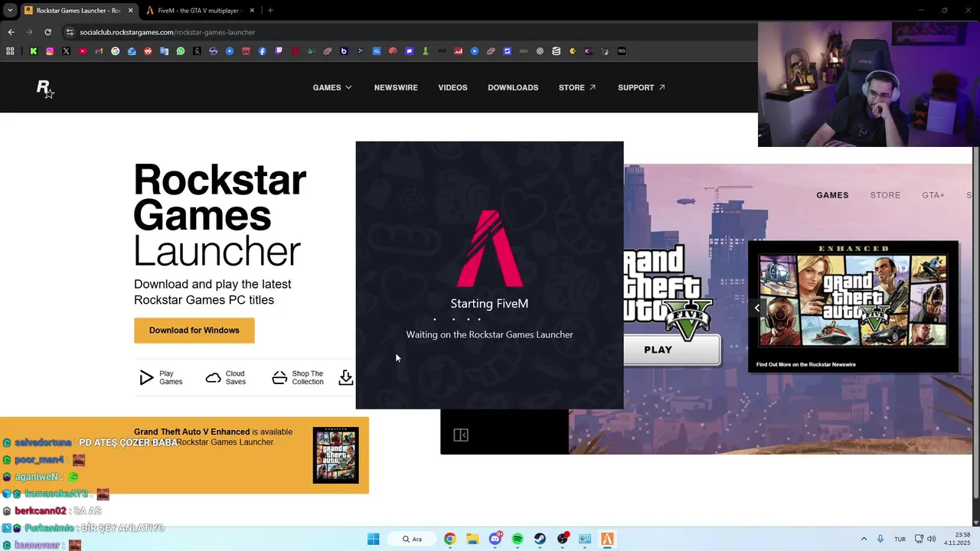Click the sidebar panel icon below FiveM window

coord(461,435)
